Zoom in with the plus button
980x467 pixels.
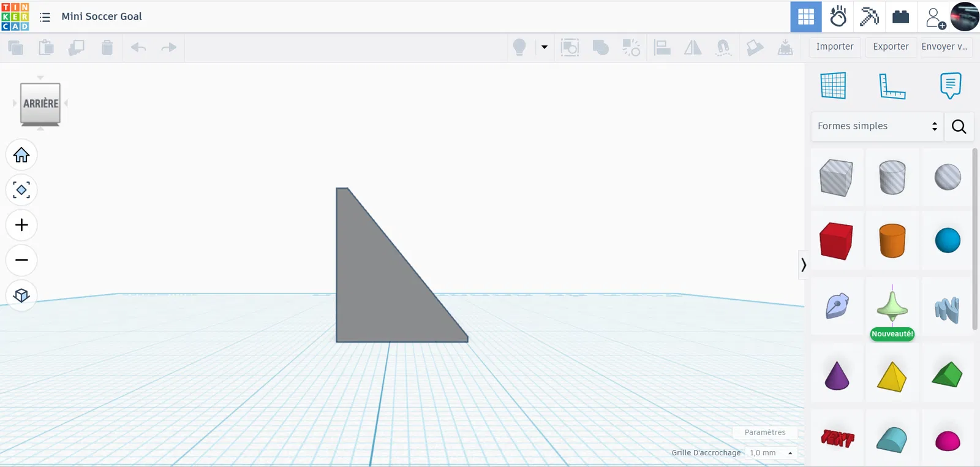21,225
